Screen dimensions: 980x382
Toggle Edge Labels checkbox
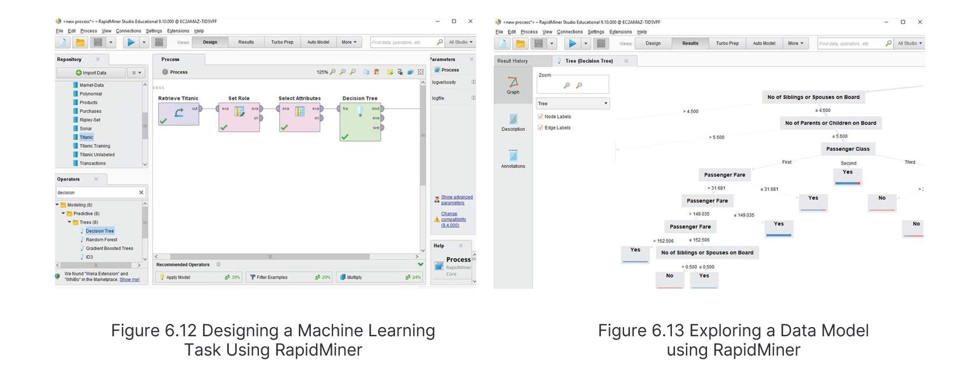(540, 127)
